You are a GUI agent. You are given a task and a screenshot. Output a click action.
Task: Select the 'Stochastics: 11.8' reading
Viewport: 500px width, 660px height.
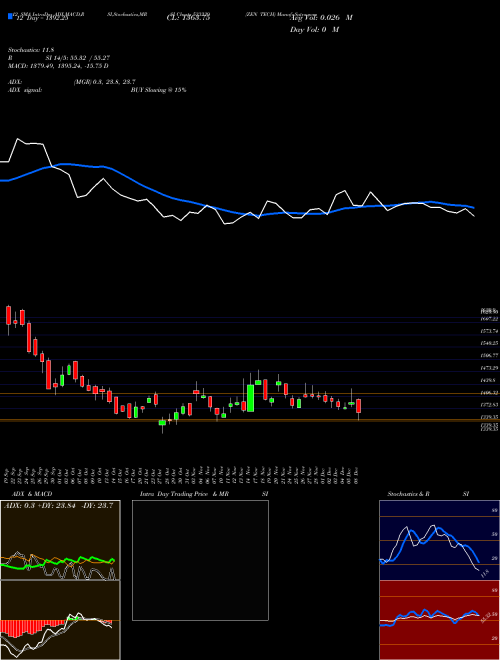click(x=31, y=50)
